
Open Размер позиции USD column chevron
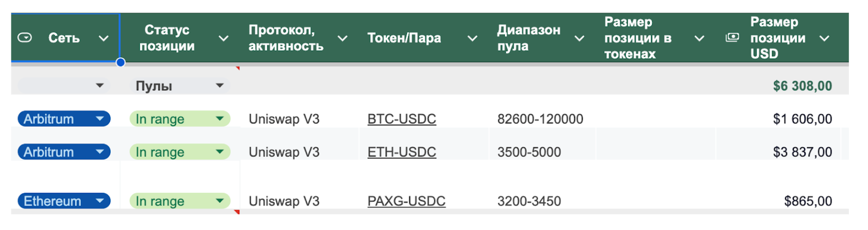(824, 38)
